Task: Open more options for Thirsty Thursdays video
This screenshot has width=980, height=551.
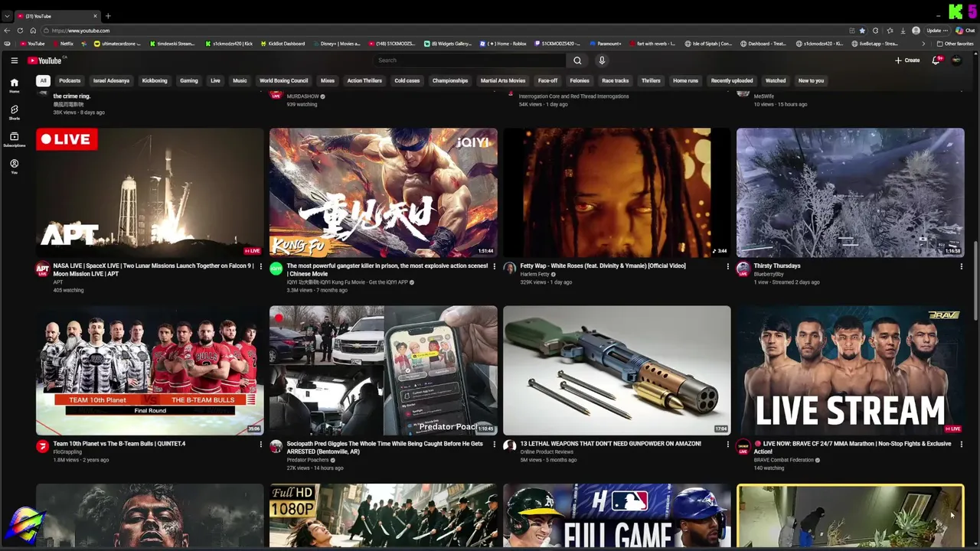Action: coord(961,266)
